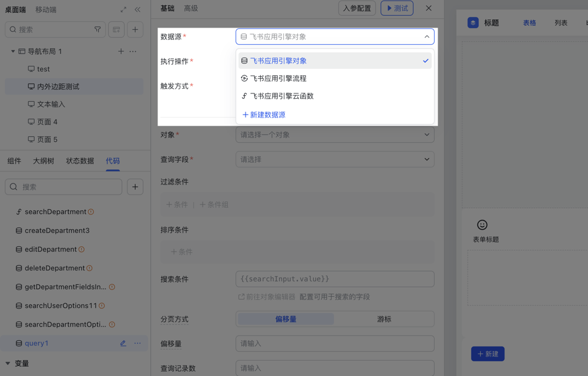Click the layout icon button beside page search
This screenshot has width=588, height=376.
pyautogui.click(x=116, y=29)
